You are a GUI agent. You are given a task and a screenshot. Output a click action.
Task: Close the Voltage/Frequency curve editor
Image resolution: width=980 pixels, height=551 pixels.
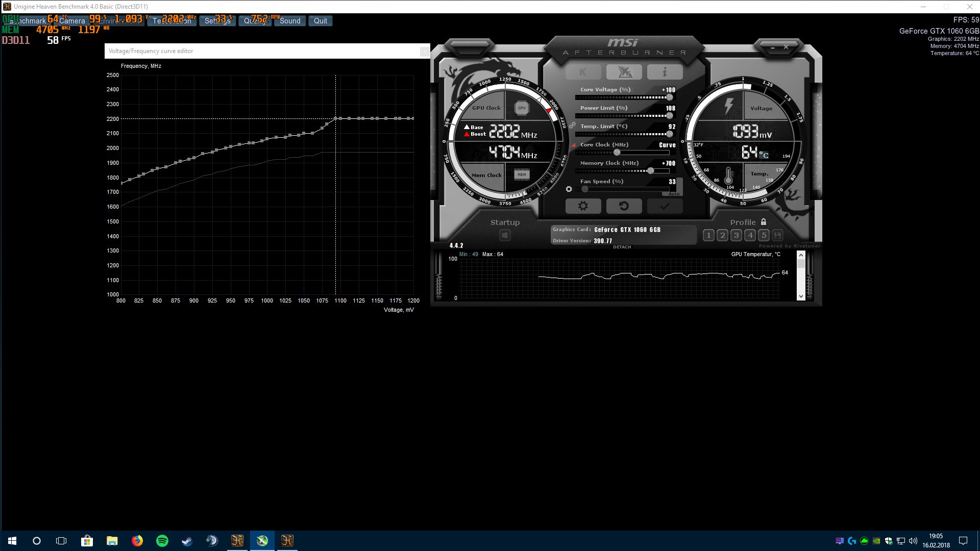pyautogui.click(x=424, y=51)
